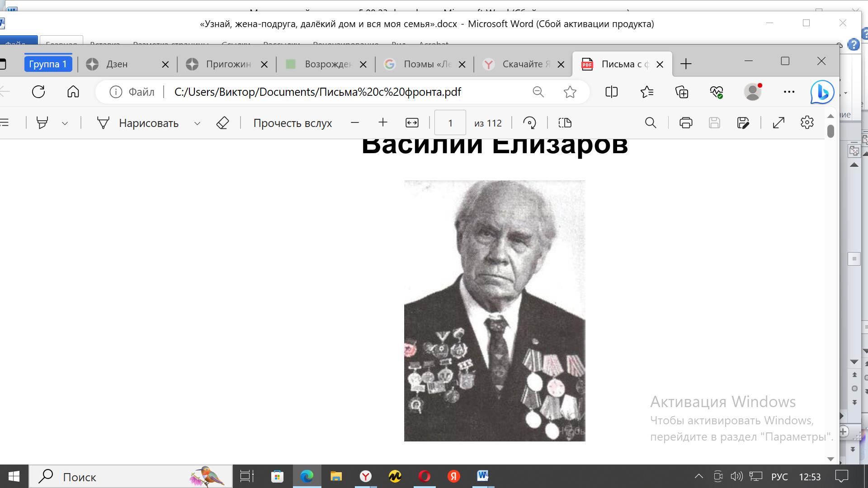This screenshot has width=868, height=488.
Task: Open the Favorites list
Action: pos(647,92)
